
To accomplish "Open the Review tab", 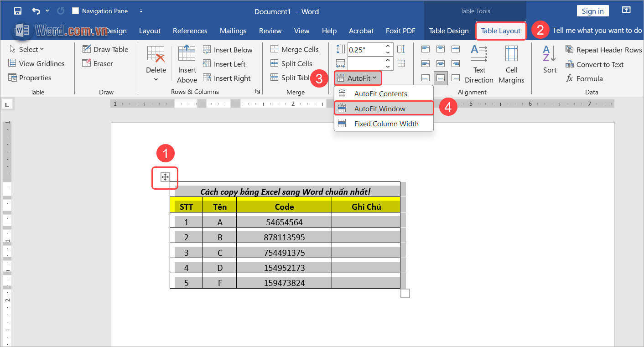I will [270, 31].
